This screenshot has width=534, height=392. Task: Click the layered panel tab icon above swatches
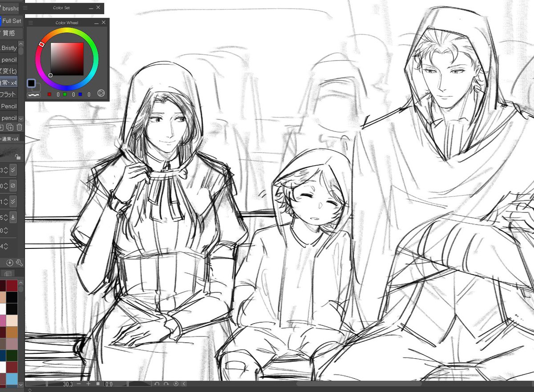[x=7, y=273]
